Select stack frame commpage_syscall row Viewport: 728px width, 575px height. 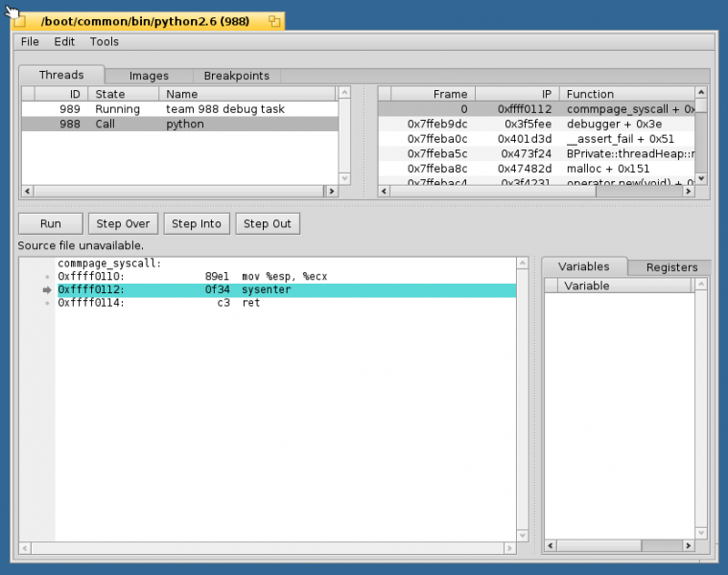click(536, 109)
